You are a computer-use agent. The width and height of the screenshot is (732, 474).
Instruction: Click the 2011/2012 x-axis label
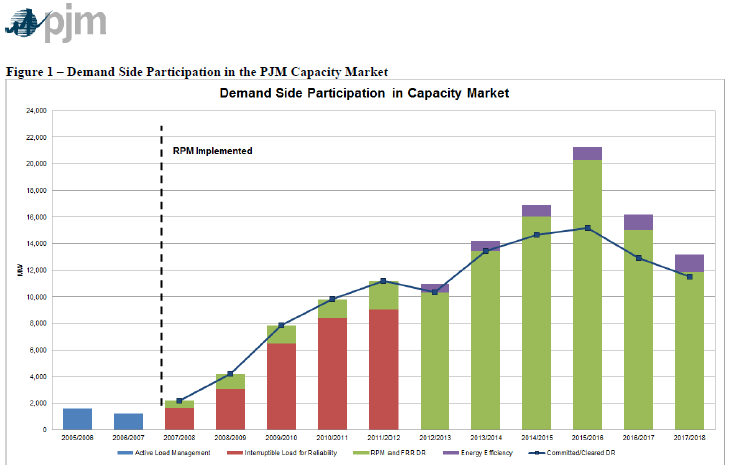pos(383,438)
